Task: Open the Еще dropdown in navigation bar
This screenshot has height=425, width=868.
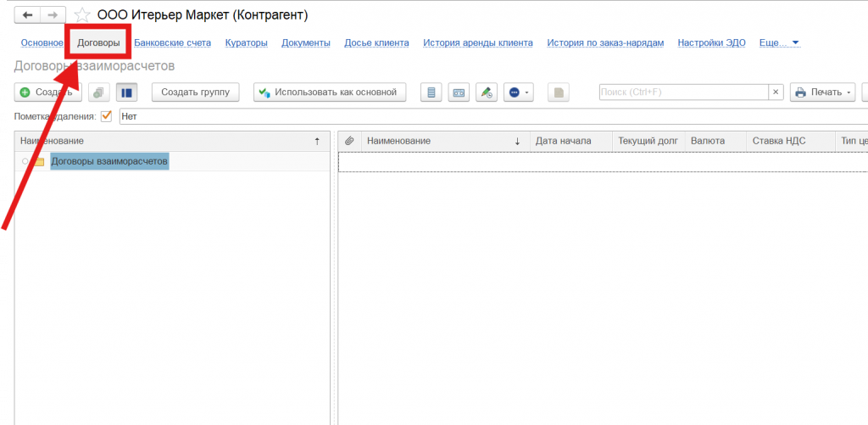Action: 779,42
